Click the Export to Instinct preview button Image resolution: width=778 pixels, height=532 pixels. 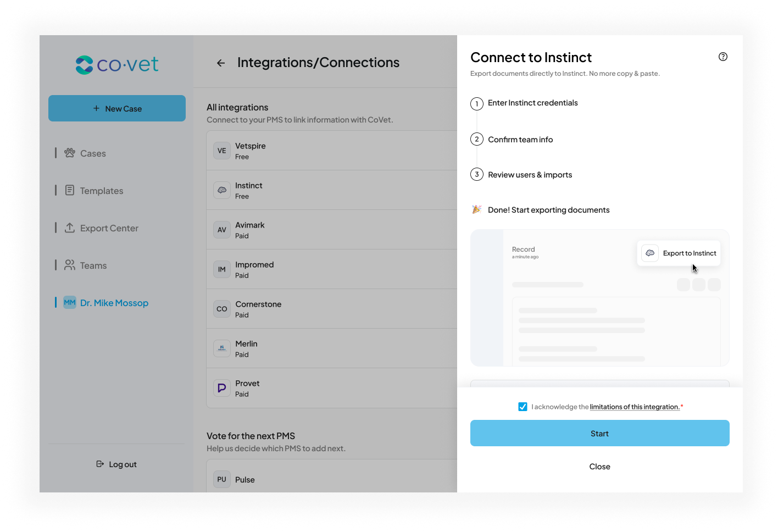pos(679,253)
